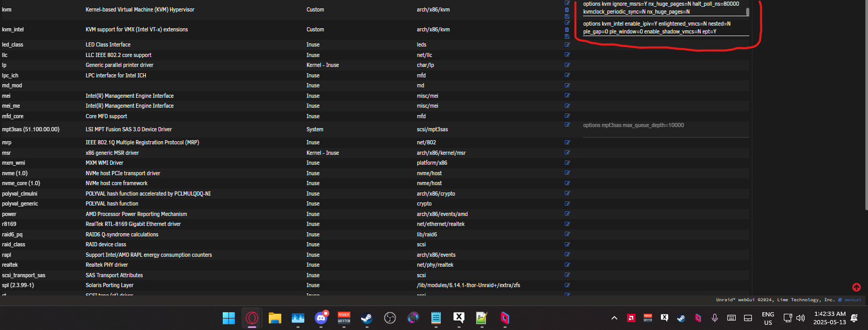Click the kvm_intel options text field
Image resolution: width=868 pixels, height=330 pixels.
coord(661,28)
